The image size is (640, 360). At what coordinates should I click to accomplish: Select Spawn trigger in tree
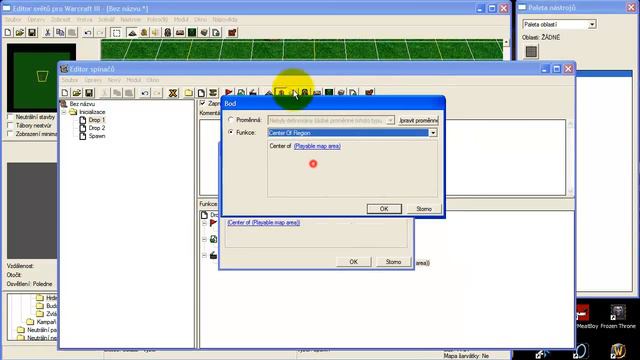(97, 136)
